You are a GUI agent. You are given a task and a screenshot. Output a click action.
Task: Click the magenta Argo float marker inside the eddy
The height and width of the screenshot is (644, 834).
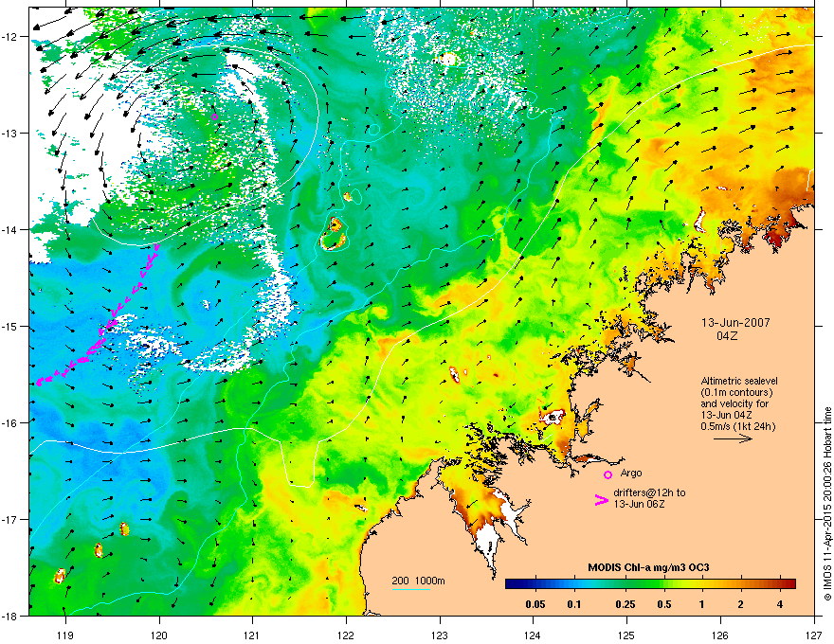click(214, 116)
